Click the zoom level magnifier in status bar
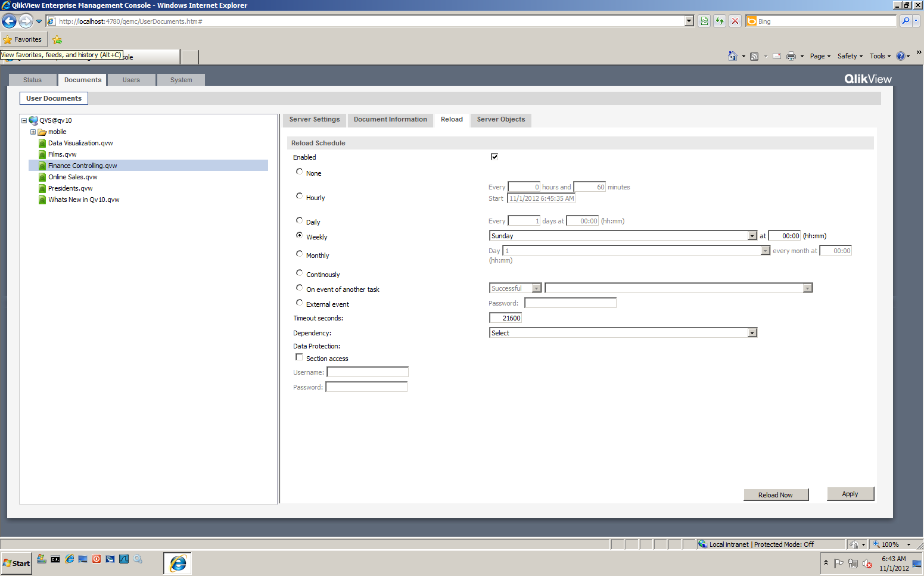The image size is (924, 576). coord(876,544)
